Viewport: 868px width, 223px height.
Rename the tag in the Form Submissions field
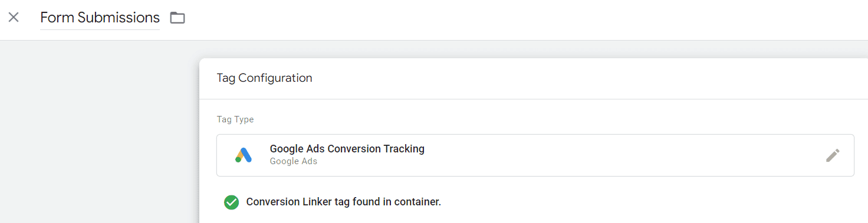(x=100, y=18)
